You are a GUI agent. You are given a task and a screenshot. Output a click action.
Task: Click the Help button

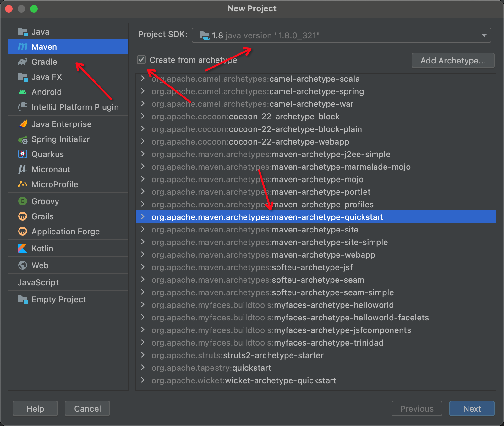click(x=35, y=408)
